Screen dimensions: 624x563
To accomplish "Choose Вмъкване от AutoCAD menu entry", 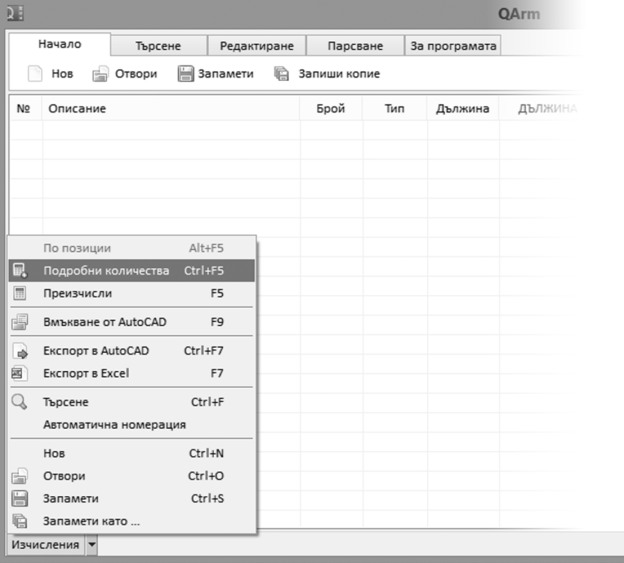I will [x=105, y=322].
